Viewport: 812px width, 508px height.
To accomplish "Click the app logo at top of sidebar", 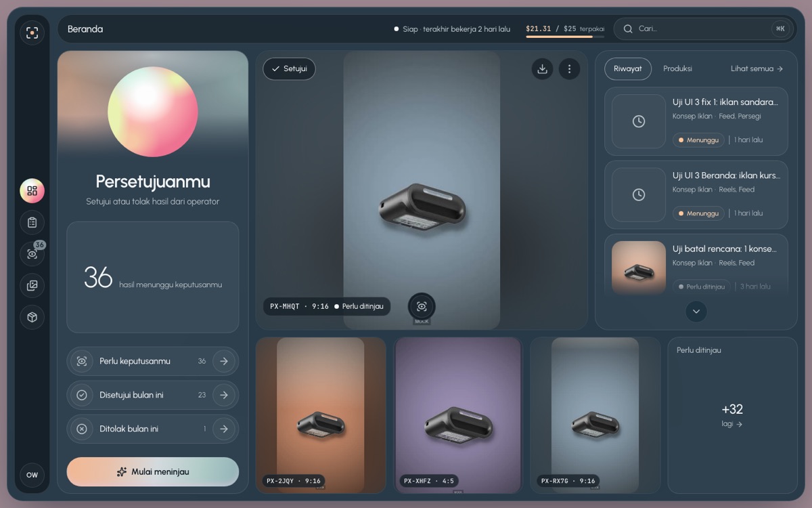I will click(x=32, y=33).
